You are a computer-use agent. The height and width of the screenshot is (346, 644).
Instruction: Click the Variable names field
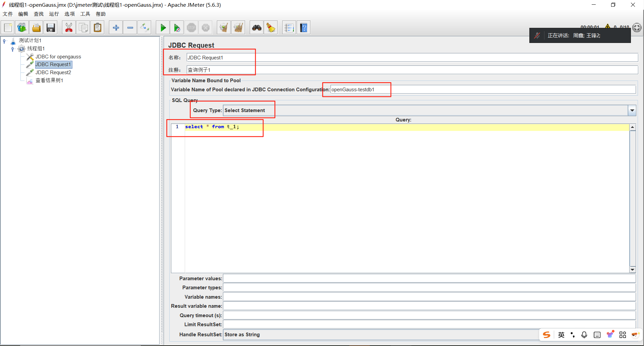pos(429,297)
